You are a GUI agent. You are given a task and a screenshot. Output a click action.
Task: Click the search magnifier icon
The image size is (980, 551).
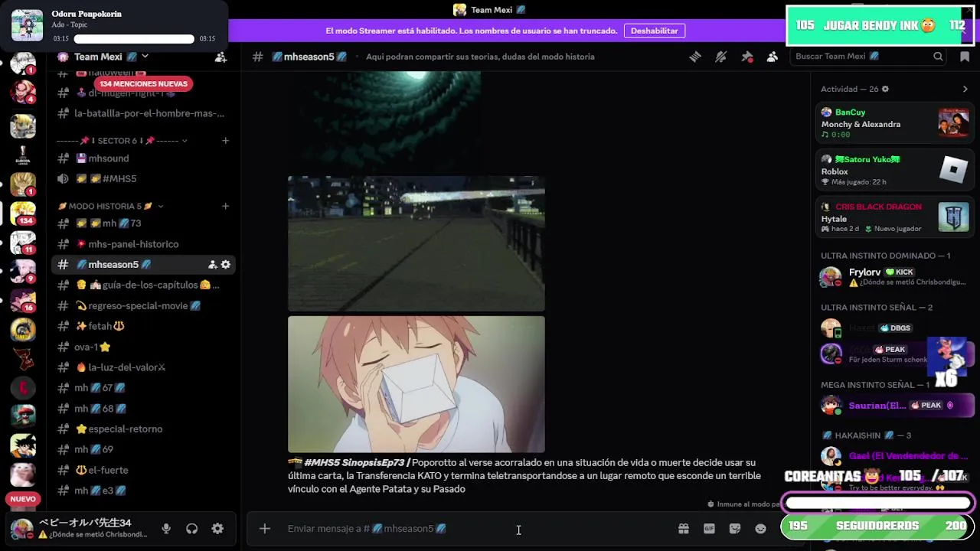[x=938, y=57]
